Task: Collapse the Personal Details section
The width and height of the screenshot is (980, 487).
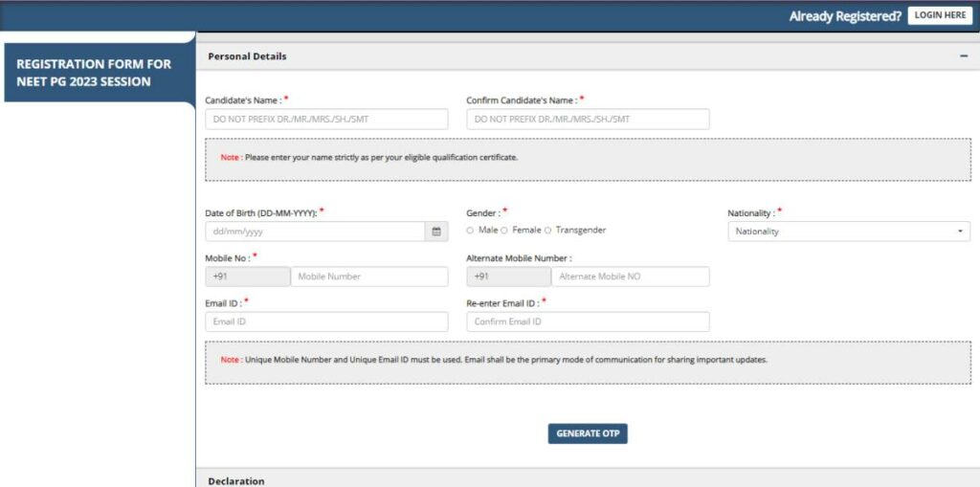Action: [x=963, y=56]
